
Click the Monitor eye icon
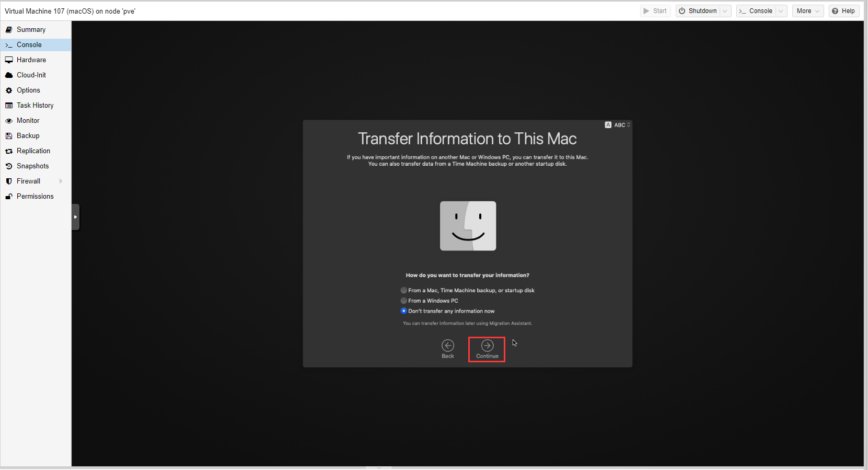click(x=9, y=121)
